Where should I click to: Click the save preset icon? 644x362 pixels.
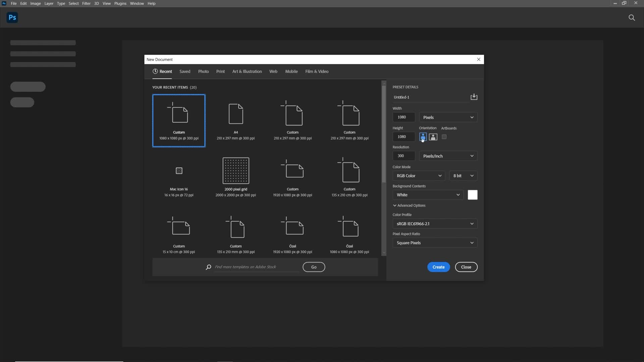474,97
